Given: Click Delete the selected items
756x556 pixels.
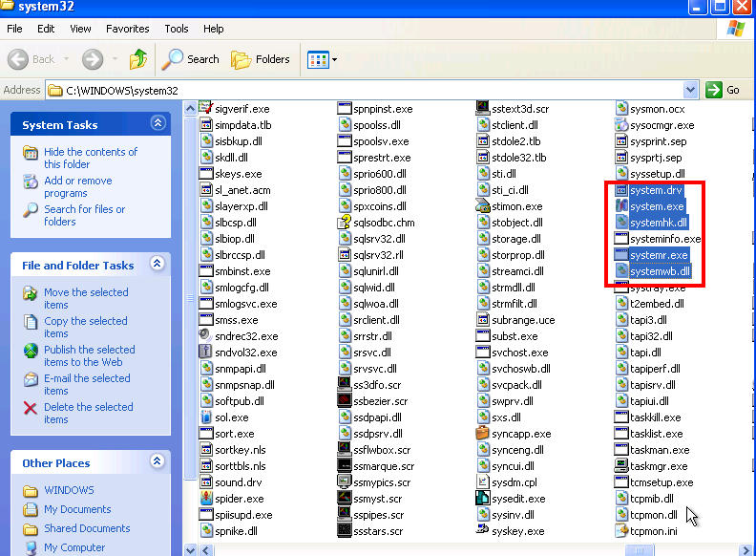Looking at the screenshot, I should (88, 413).
